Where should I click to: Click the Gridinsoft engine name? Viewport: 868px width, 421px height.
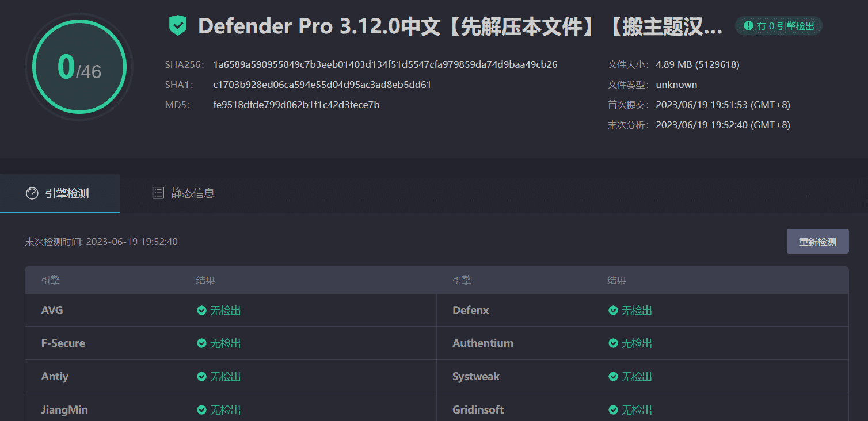pyautogui.click(x=478, y=410)
